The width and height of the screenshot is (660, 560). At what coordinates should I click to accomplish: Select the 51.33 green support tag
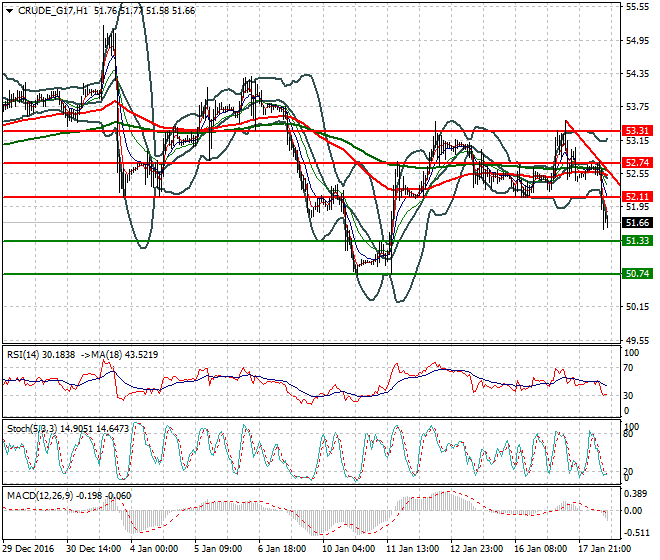pyautogui.click(x=636, y=241)
